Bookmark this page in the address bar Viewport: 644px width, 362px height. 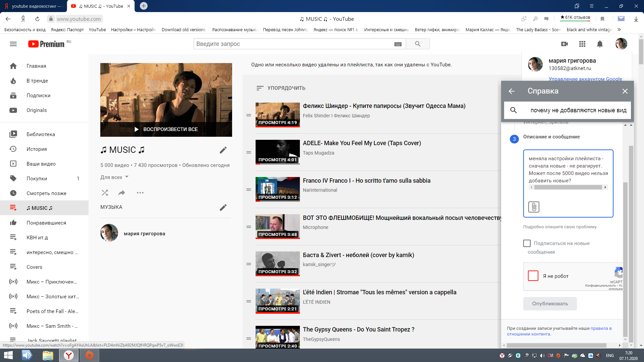pyautogui.click(x=602, y=19)
